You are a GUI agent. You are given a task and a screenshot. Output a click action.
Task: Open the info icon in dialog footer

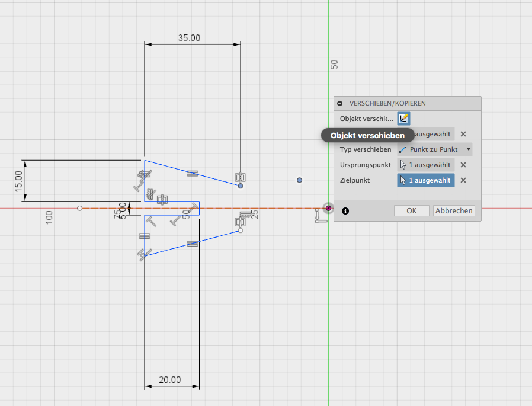click(x=345, y=211)
